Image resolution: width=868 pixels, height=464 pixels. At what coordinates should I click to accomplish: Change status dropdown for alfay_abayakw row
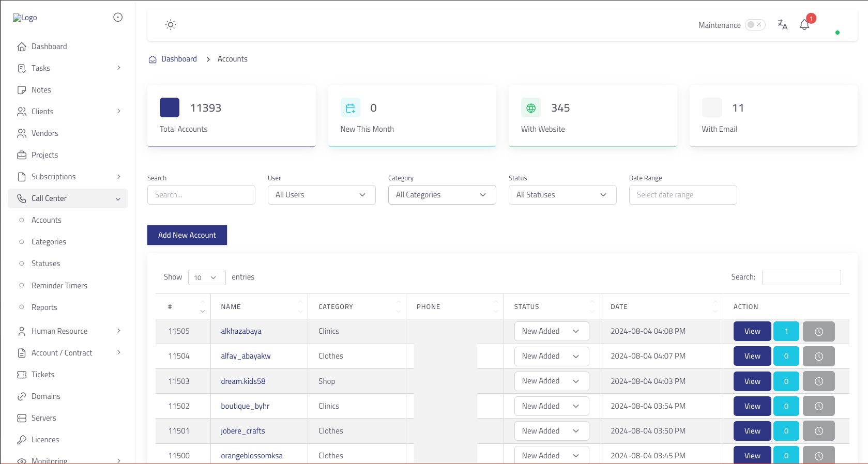coord(551,356)
